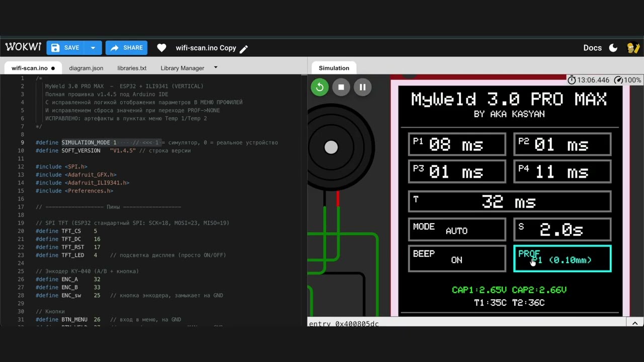Click the CAP1:2.65V reading on display

pyautogui.click(x=479, y=290)
